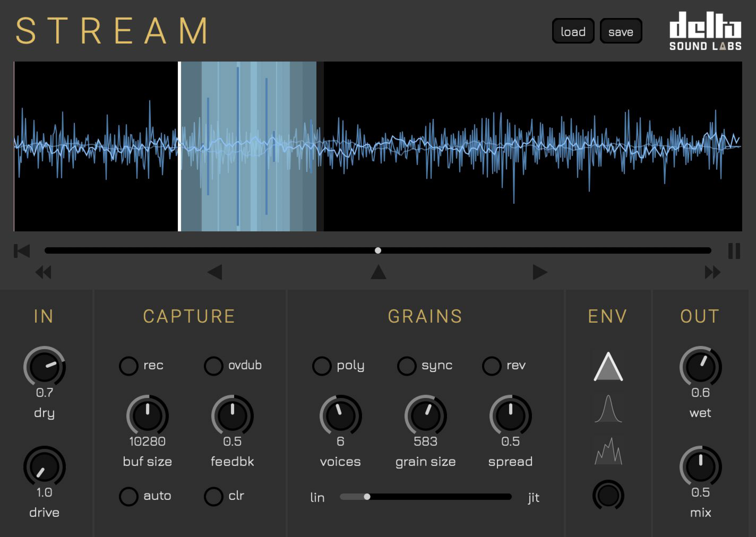Enable the rec toggle in CAPTURE
Viewport: 756px width, 537px height.
[x=128, y=366]
